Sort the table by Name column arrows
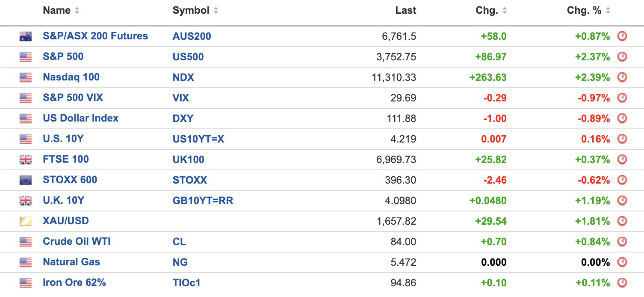 point(77,11)
